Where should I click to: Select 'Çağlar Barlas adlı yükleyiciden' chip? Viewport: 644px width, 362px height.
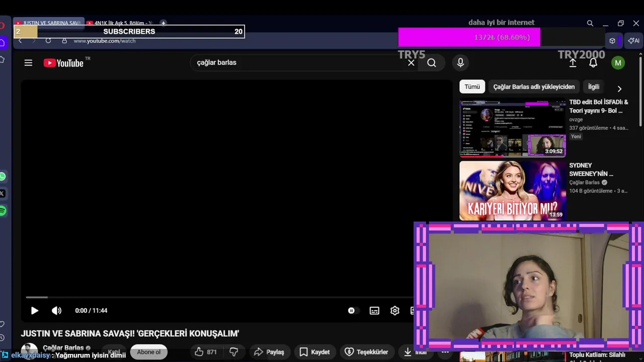click(534, 86)
